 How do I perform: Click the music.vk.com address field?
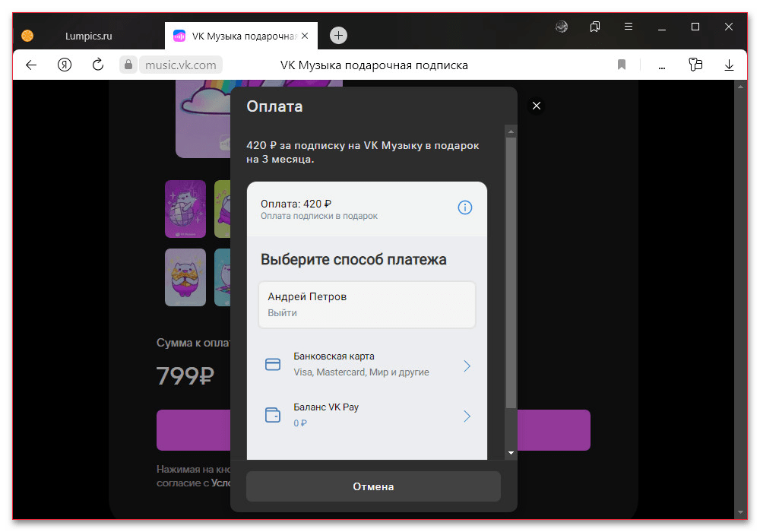point(181,65)
